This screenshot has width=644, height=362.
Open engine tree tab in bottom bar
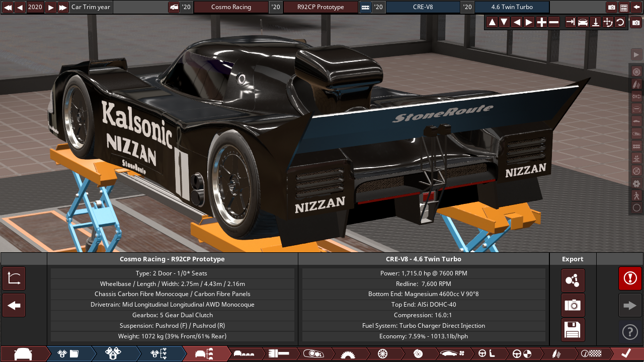click(x=159, y=353)
